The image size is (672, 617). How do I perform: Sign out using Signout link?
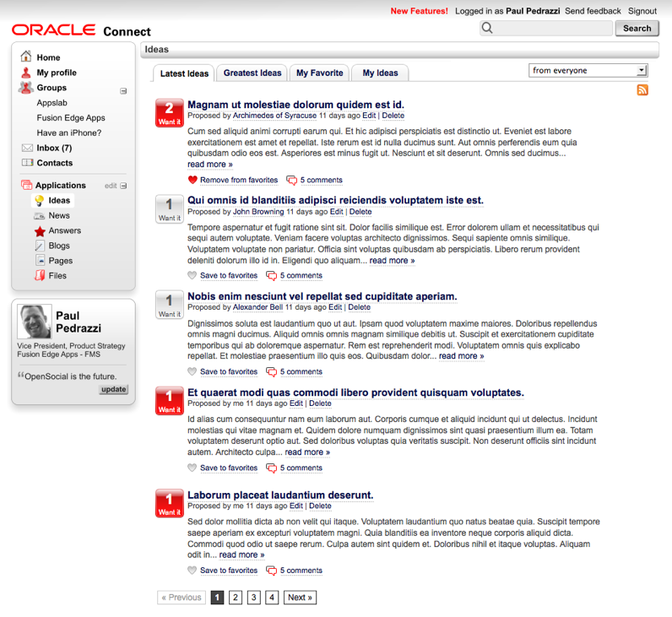tap(642, 11)
